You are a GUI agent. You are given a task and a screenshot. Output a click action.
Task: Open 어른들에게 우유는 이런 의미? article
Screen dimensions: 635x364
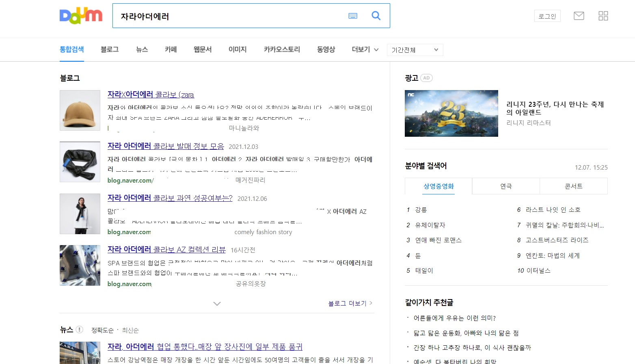(x=455, y=318)
